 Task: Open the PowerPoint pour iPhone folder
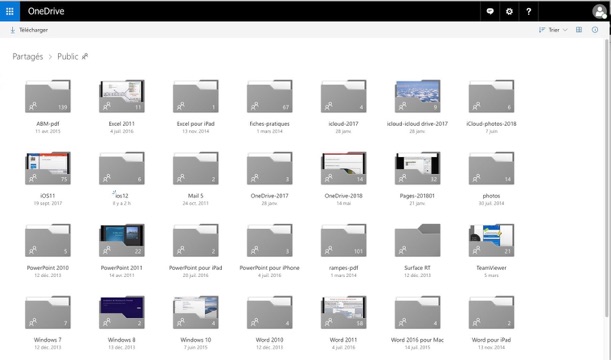(270, 240)
